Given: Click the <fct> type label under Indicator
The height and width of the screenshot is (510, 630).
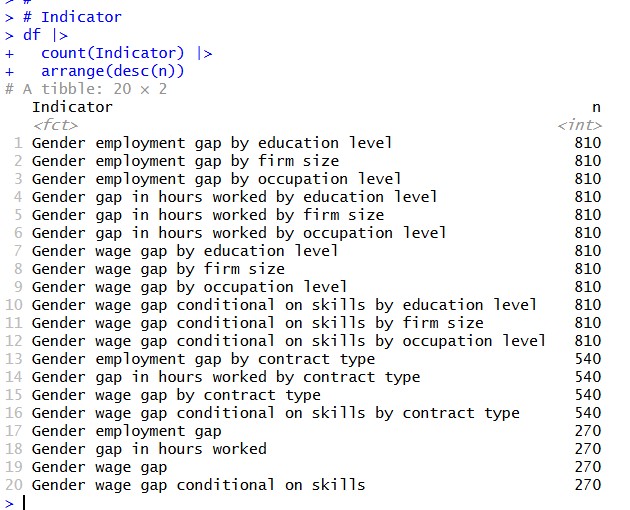Looking at the screenshot, I should pos(55,125).
